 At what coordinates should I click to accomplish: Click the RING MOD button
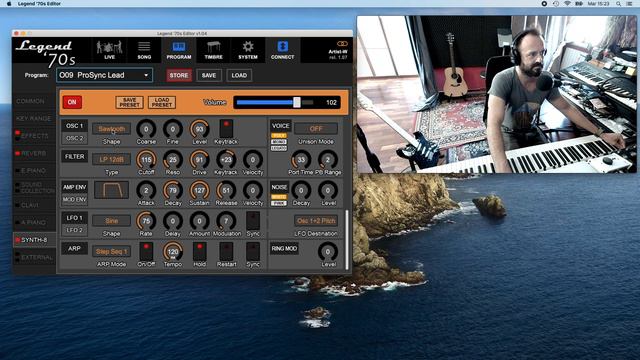(284, 249)
